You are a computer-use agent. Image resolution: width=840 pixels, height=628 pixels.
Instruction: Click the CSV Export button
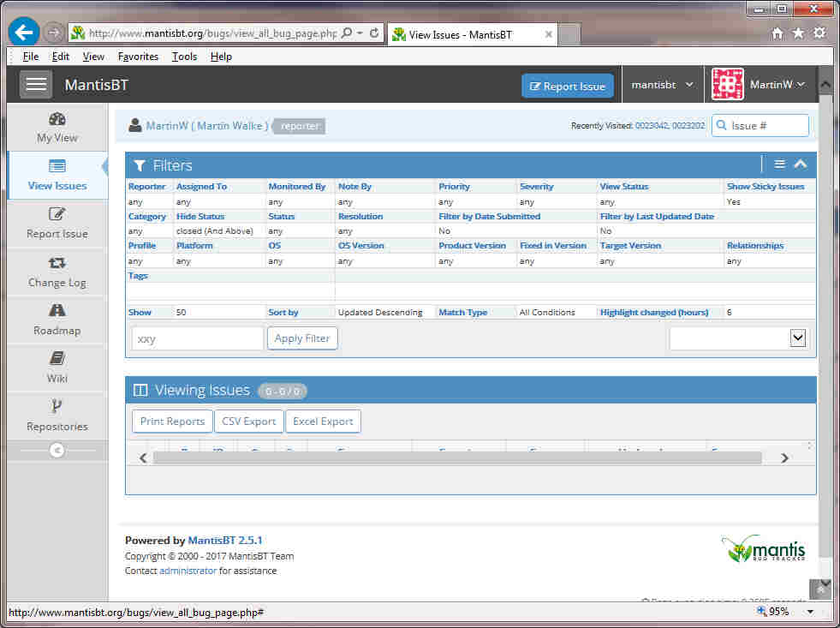249,422
